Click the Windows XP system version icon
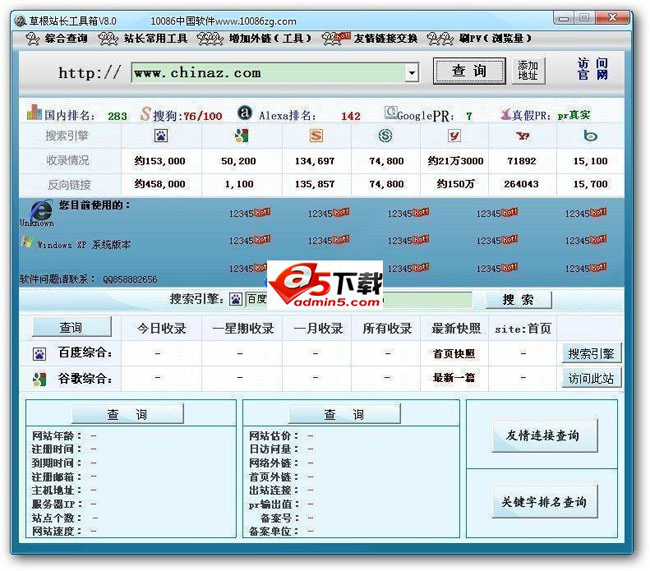650x571 pixels. (x=27, y=243)
